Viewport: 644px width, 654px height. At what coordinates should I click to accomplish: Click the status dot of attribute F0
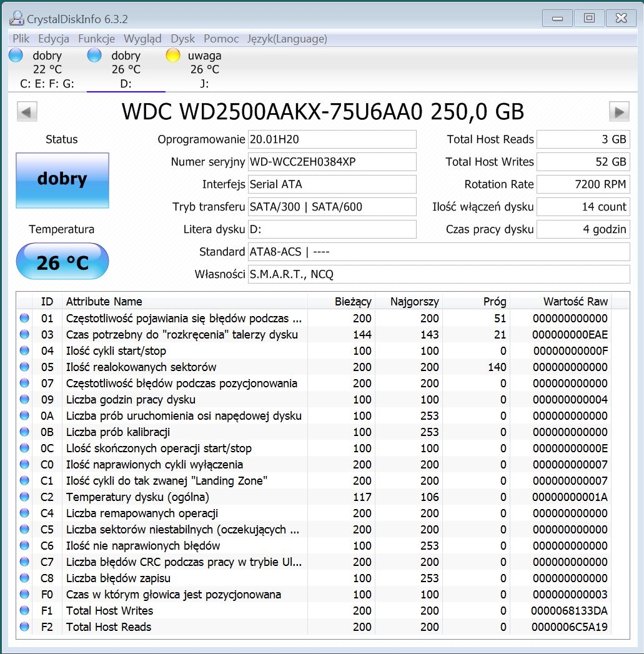pyautogui.click(x=24, y=595)
